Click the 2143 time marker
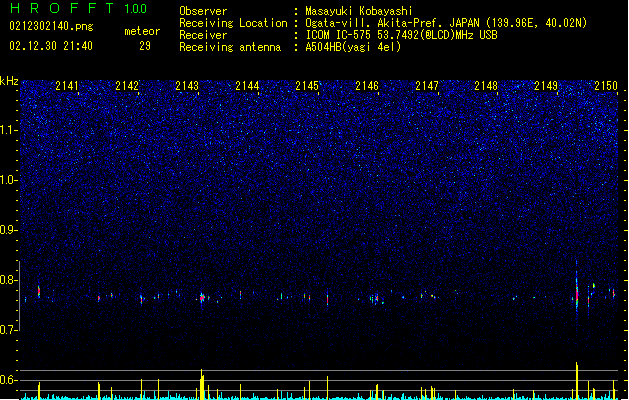Screen dimensions: 629x400 [187, 86]
